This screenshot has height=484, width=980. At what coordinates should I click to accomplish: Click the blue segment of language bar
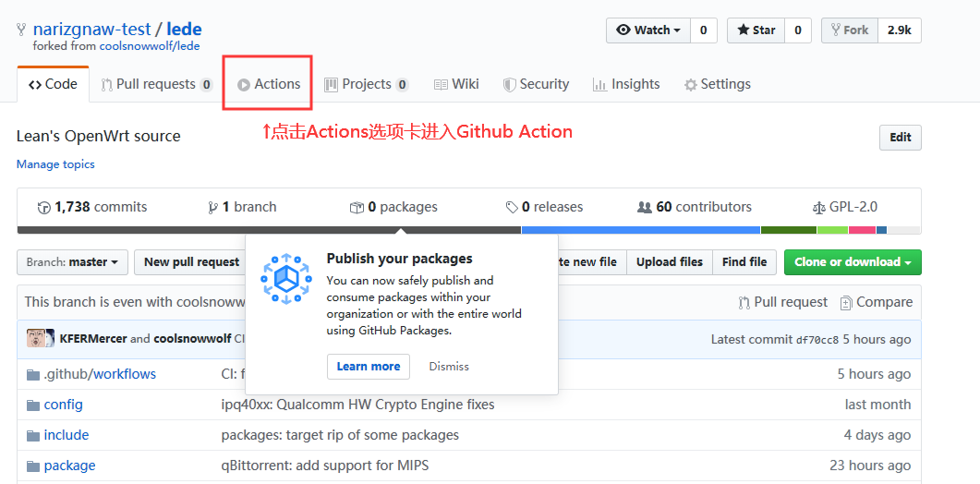tap(640, 230)
